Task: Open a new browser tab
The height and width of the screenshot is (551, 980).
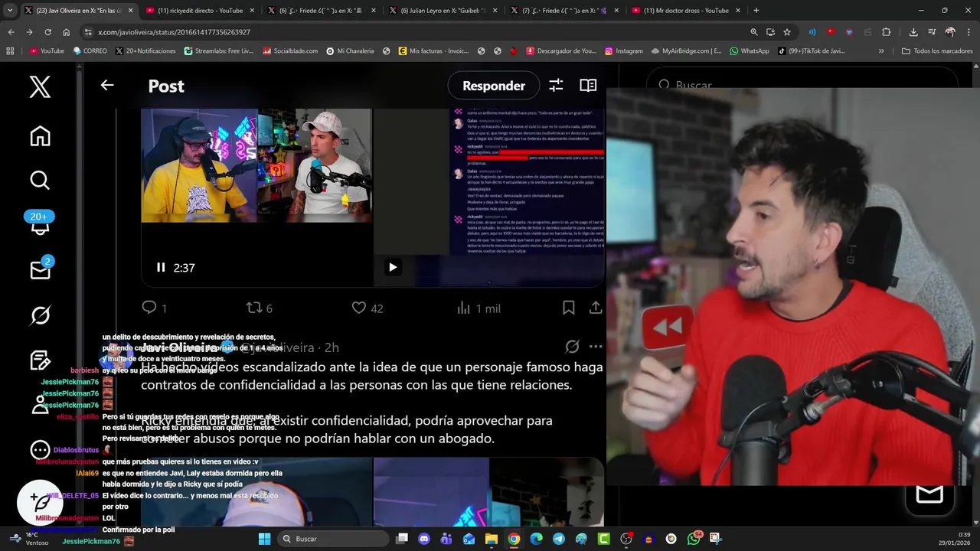Action: pyautogui.click(x=756, y=11)
